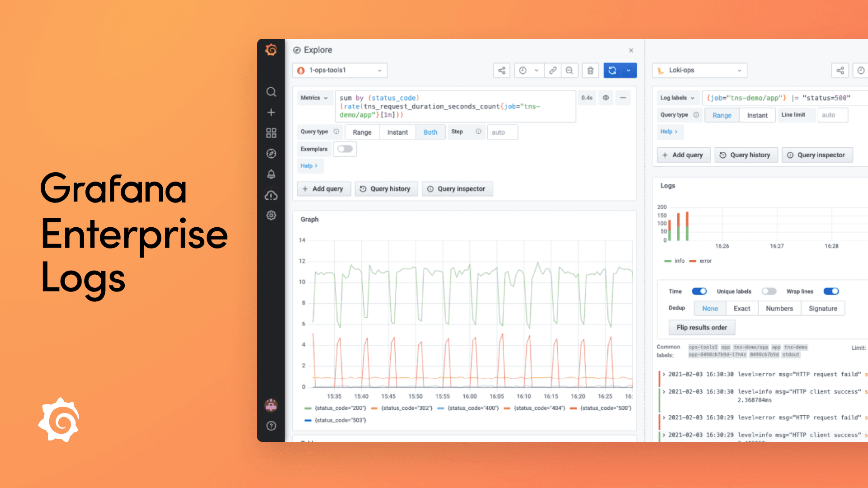Click the Flip results order button

point(702,327)
